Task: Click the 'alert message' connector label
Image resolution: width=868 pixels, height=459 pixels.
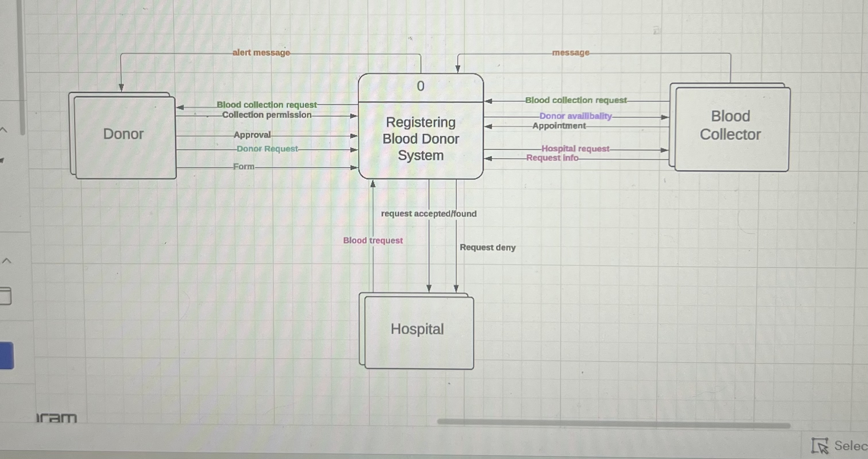Action: pos(261,53)
